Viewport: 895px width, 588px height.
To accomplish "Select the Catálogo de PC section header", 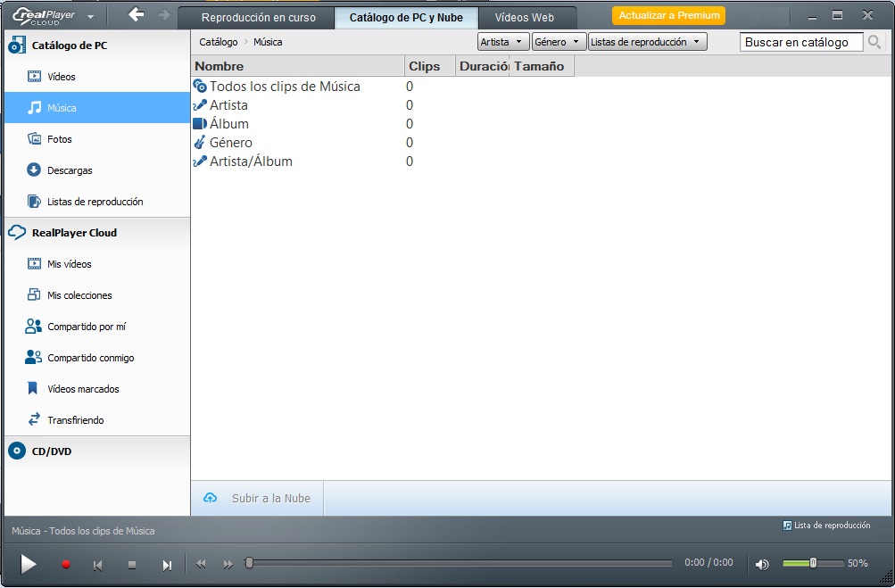I will [97, 46].
